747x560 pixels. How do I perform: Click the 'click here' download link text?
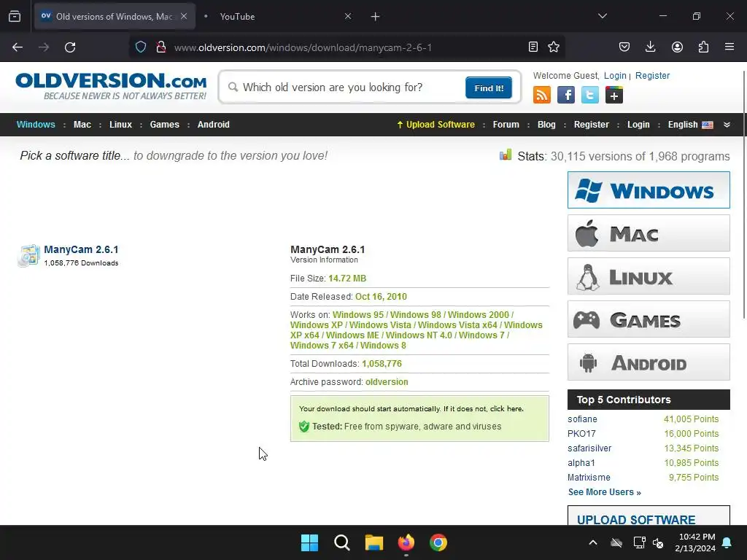point(506,408)
